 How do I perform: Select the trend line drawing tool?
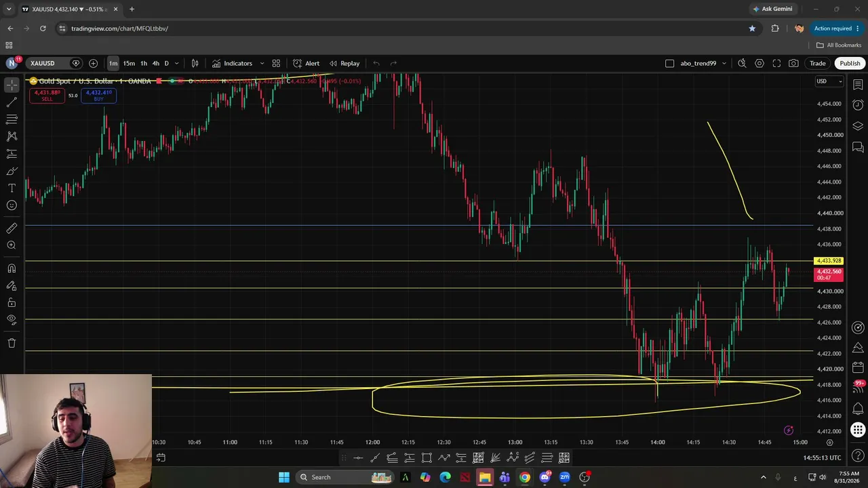click(x=12, y=102)
